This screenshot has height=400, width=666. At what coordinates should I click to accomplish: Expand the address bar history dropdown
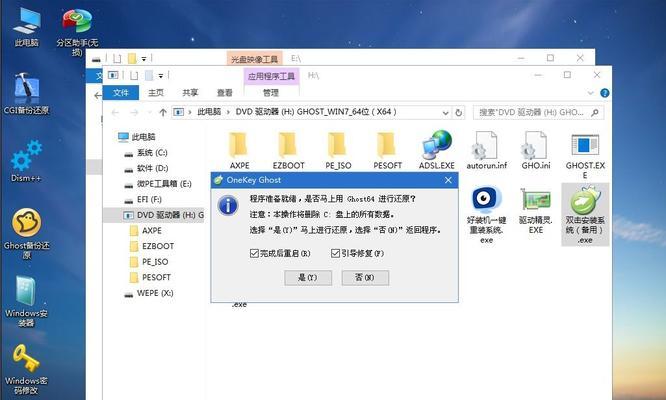coord(445,113)
